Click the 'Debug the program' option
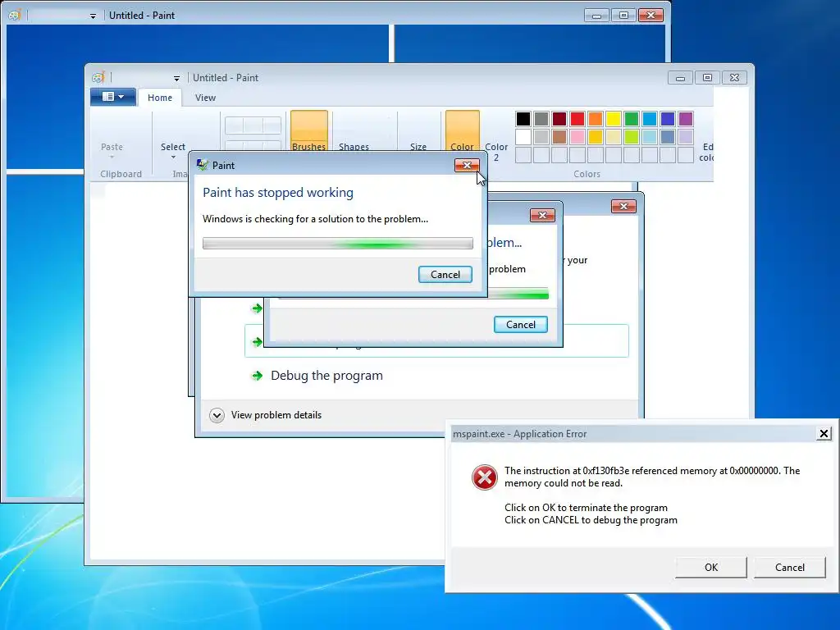 [326, 376]
